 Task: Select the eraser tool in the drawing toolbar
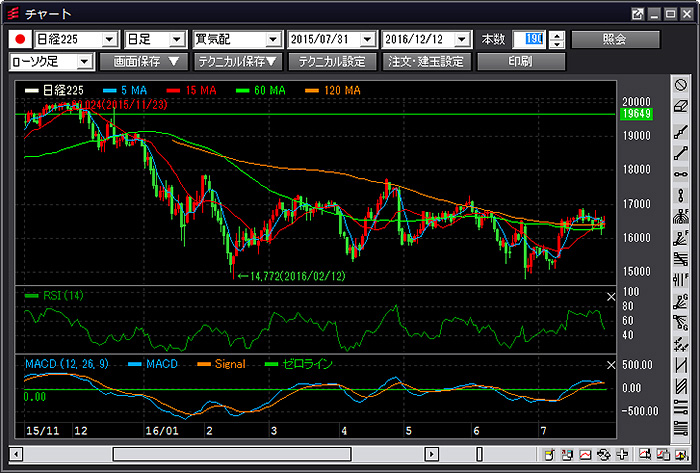(x=681, y=107)
